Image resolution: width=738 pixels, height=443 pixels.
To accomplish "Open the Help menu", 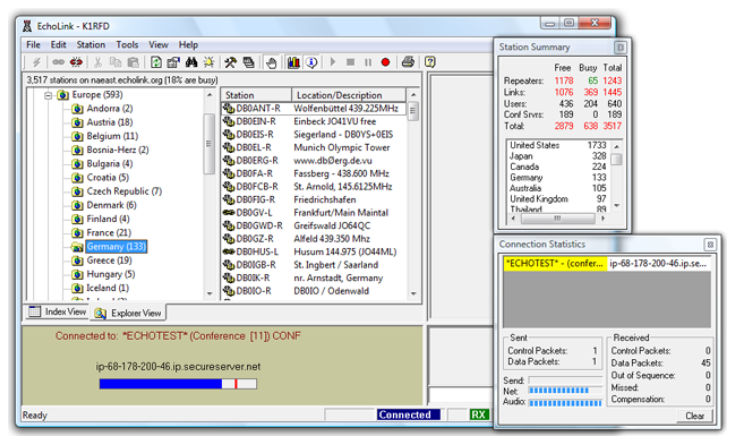I will (x=188, y=45).
